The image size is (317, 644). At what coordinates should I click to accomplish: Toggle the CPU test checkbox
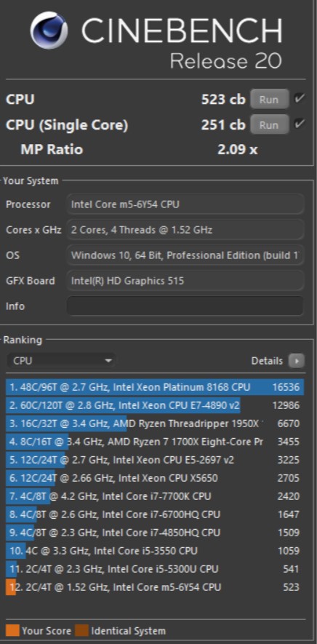300,99
